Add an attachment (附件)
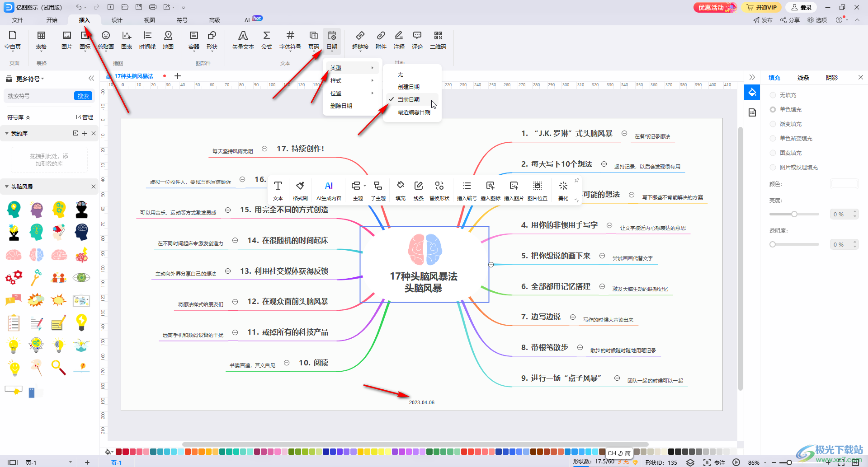 point(381,40)
